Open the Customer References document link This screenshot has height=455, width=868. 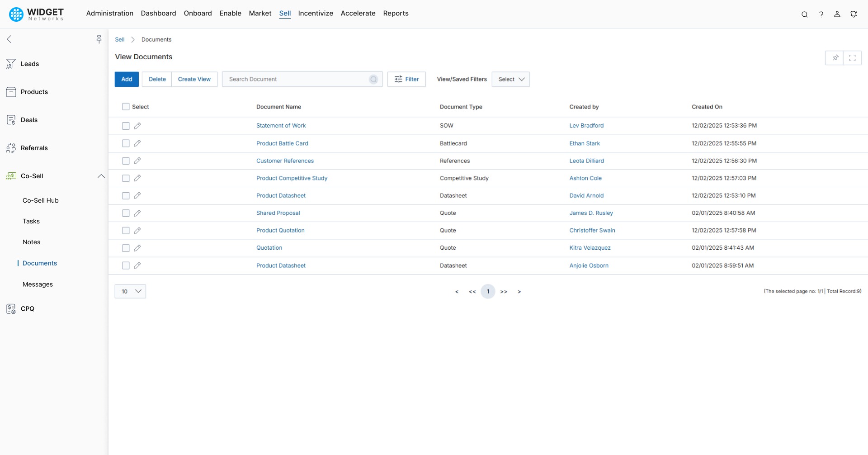point(285,161)
